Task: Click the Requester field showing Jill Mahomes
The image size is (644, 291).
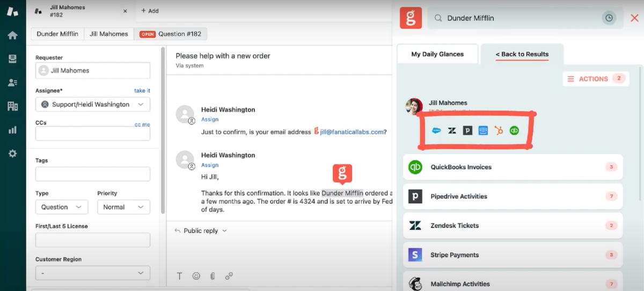Action: click(93, 71)
